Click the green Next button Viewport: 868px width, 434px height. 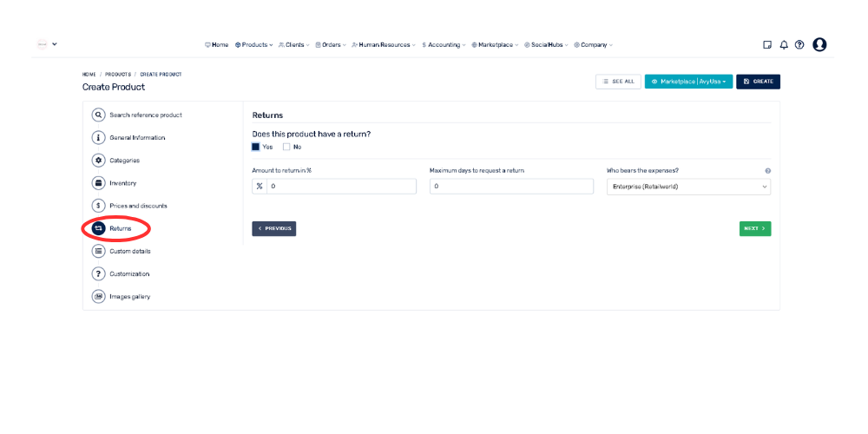pos(754,228)
